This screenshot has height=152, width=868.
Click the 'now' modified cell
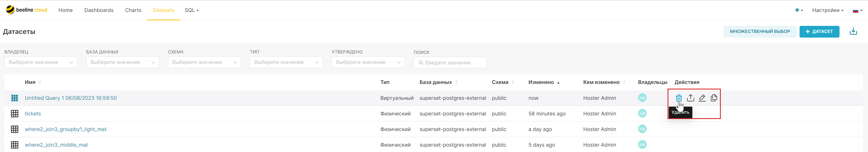coord(534,98)
